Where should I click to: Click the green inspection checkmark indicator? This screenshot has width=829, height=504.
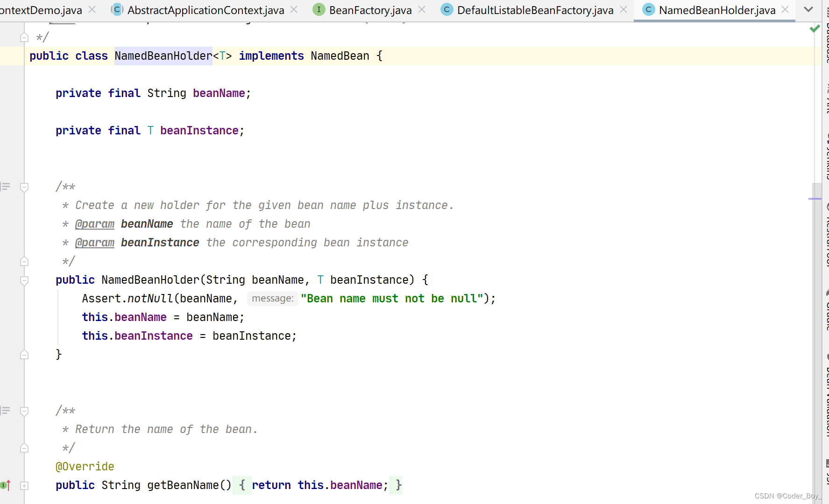815,29
